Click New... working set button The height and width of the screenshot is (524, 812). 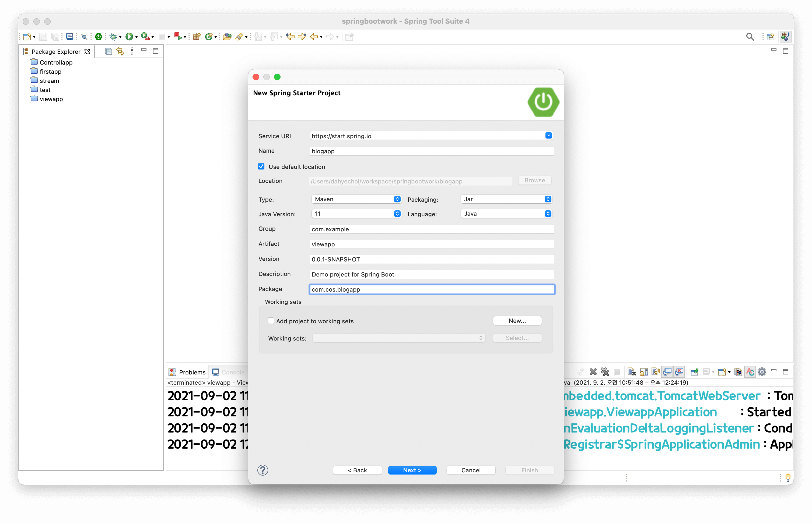pyautogui.click(x=517, y=321)
